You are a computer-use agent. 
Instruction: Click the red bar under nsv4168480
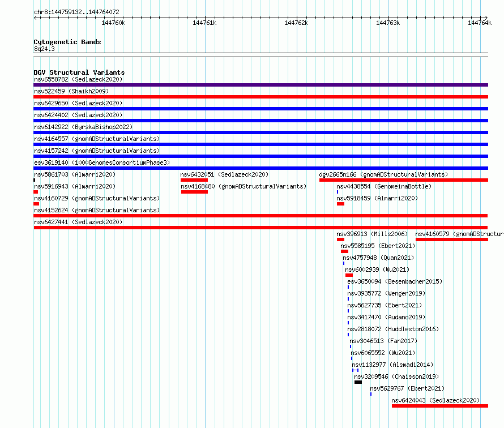pyautogui.click(x=194, y=192)
